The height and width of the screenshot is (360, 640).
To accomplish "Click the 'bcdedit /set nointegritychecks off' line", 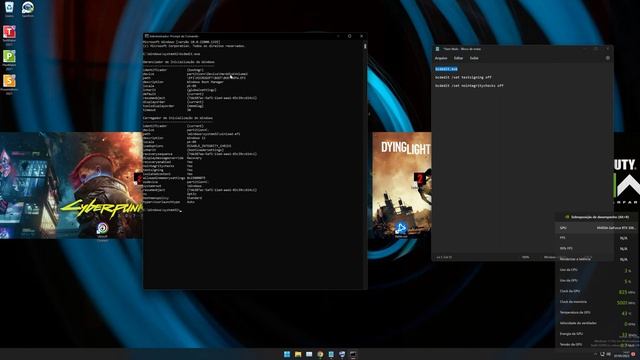I will (469, 86).
